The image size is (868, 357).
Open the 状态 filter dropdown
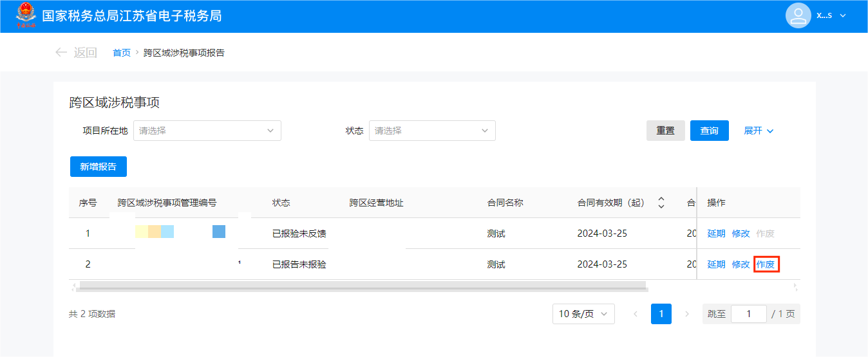coord(431,131)
